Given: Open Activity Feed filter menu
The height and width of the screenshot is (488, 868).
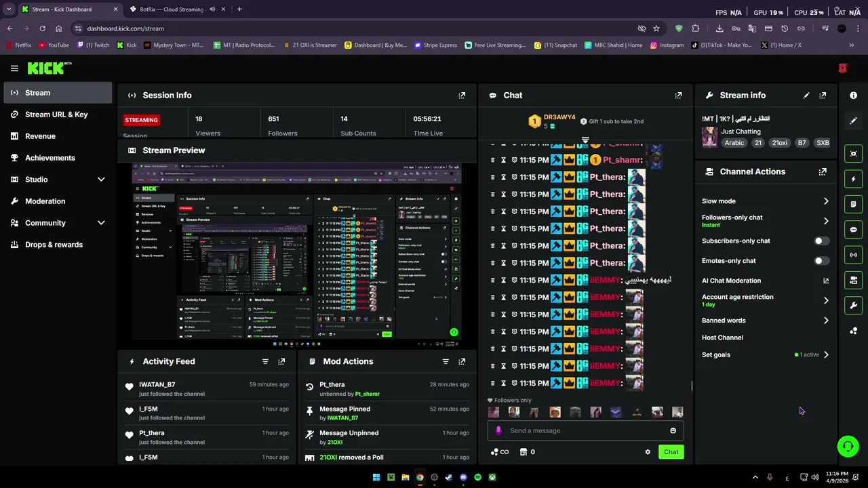Looking at the screenshot, I should (x=265, y=361).
